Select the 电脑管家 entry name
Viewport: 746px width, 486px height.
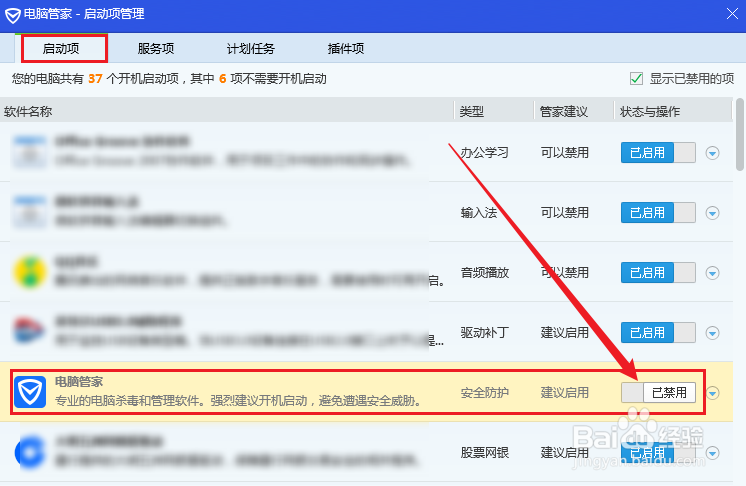pos(79,382)
